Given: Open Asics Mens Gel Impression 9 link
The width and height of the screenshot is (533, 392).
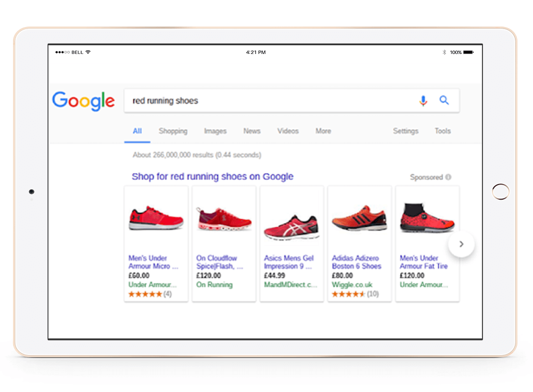Looking at the screenshot, I should coord(289,262).
